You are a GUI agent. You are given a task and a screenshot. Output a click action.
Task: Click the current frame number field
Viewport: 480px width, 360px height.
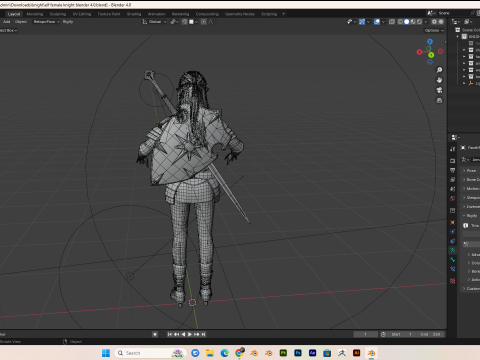point(366,334)
